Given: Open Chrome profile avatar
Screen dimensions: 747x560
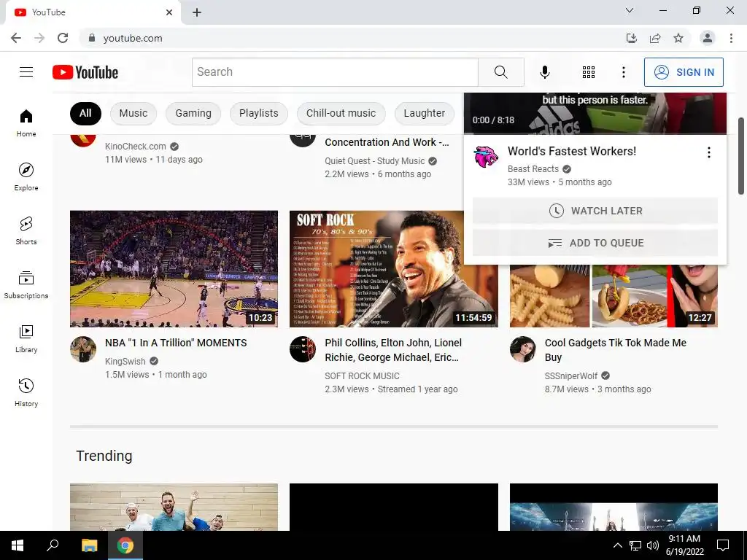Looking at the screenshot, I should click(708, 38).
